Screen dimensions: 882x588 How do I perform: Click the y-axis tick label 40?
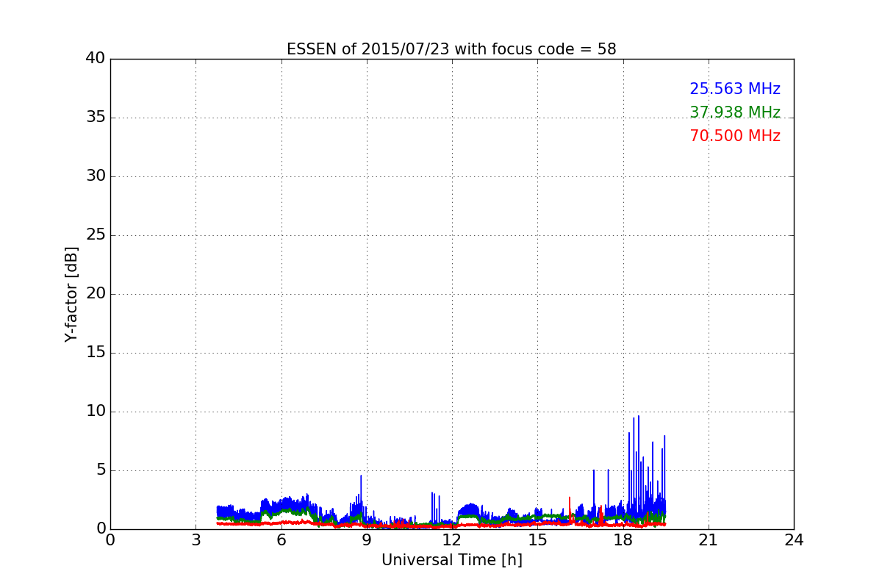(96, 59)
